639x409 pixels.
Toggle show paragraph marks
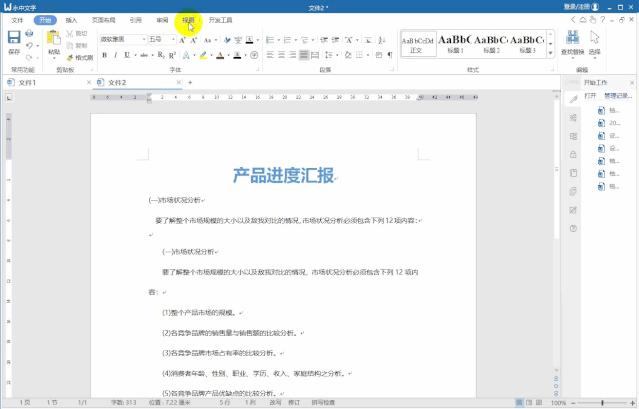click(390, 55)
